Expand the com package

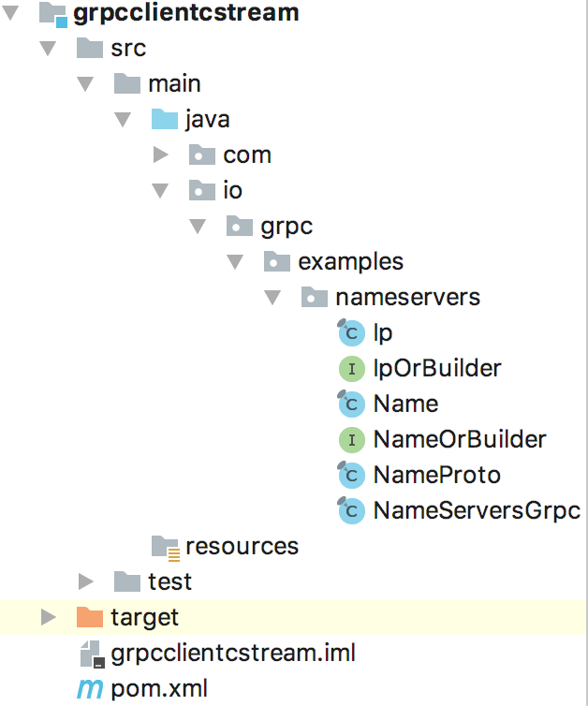[160, 154]
